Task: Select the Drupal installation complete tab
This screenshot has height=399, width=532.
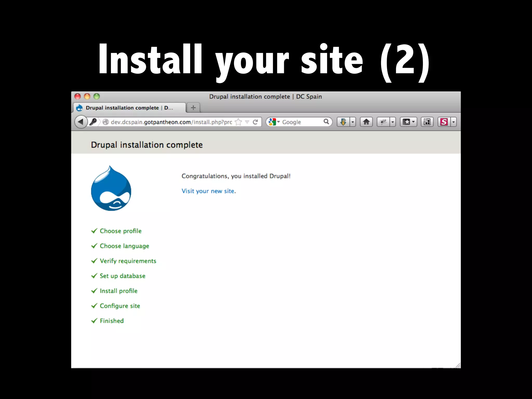Action: (x=129, y=108)
